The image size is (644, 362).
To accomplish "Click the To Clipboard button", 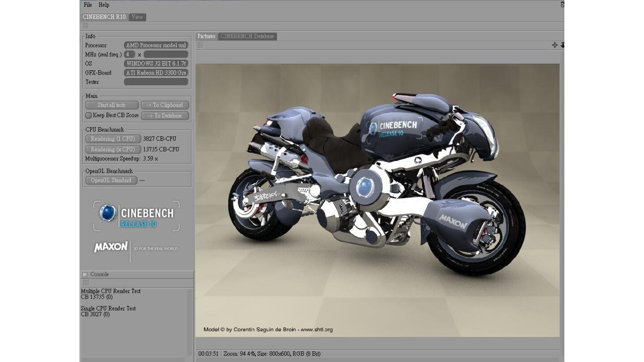I will (165, 105).
